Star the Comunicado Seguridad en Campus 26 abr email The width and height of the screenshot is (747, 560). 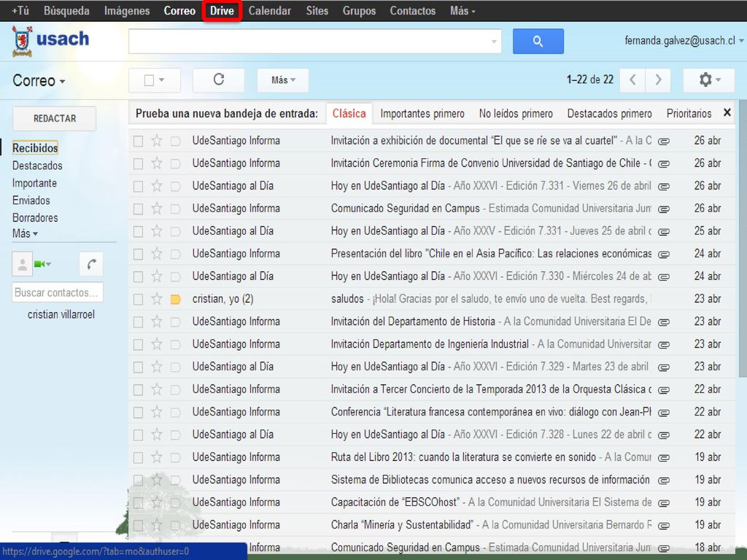point(157,209)
